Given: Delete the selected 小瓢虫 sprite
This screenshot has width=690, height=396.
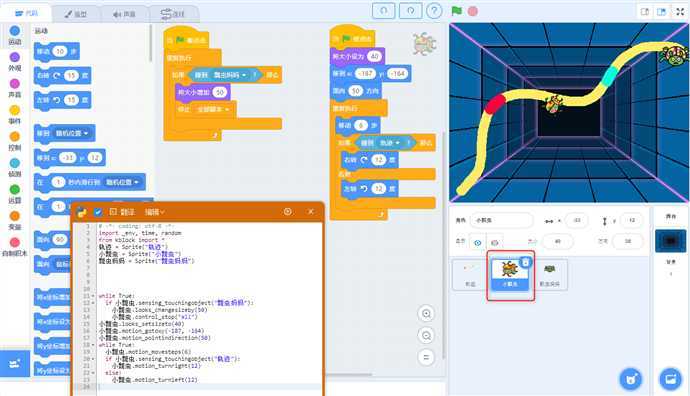Looking at the screenshot, I should 525,262.
